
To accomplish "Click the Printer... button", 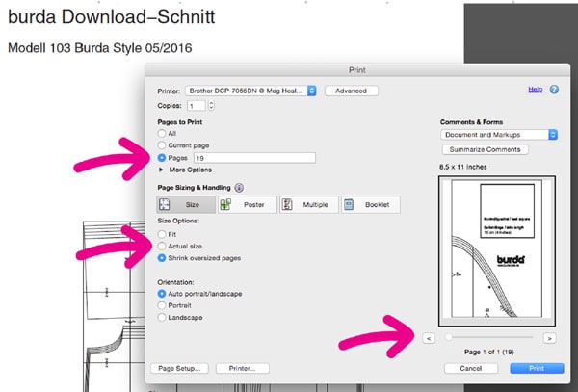I will pos(242,369).
